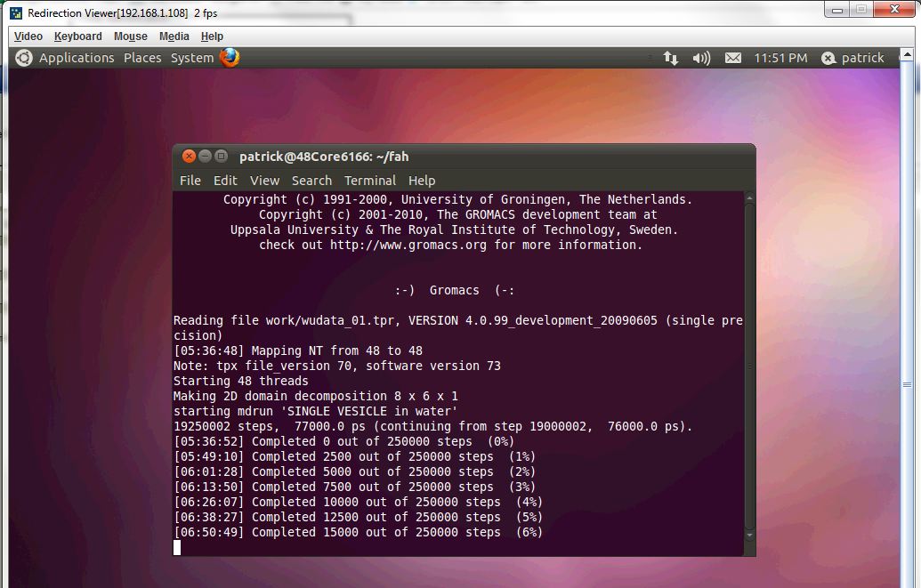Image resolution: width=921 pixels, height=588 pixels.
Task: Click the ':-) Gromacs (-:' banner text
Action: [x=455, y=290]
